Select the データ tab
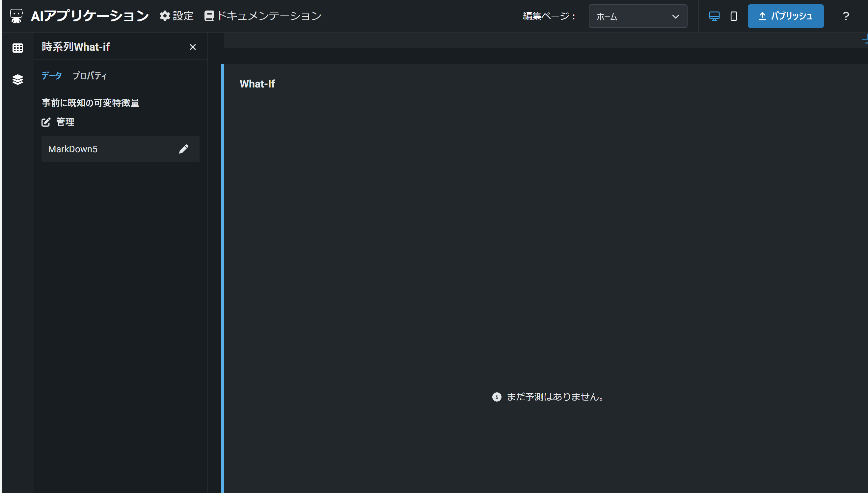 (x=51, y=76)
